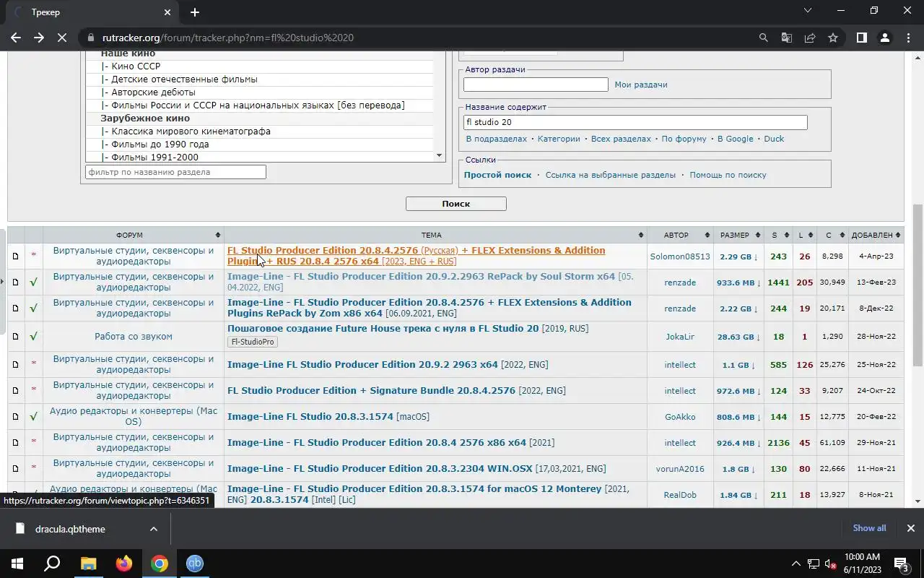
Task: Open the Chrome profile avatar
Action: point(885,38)
